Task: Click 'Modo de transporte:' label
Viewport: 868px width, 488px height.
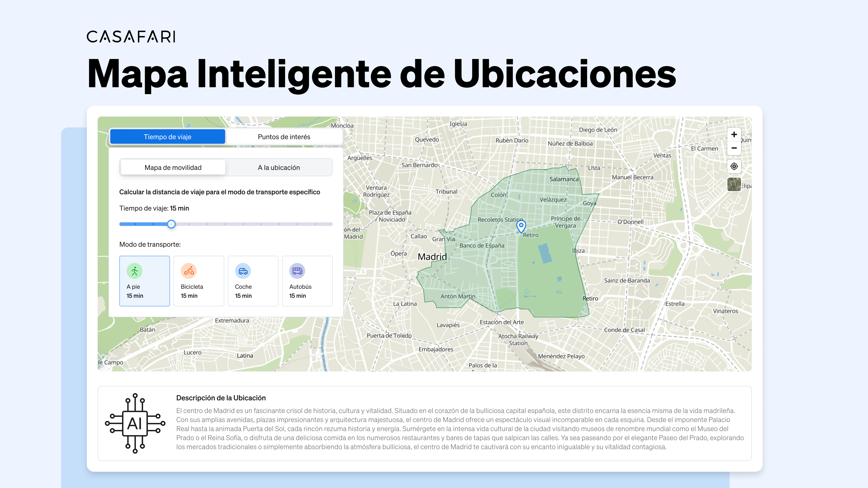Action: click(150, 244)
